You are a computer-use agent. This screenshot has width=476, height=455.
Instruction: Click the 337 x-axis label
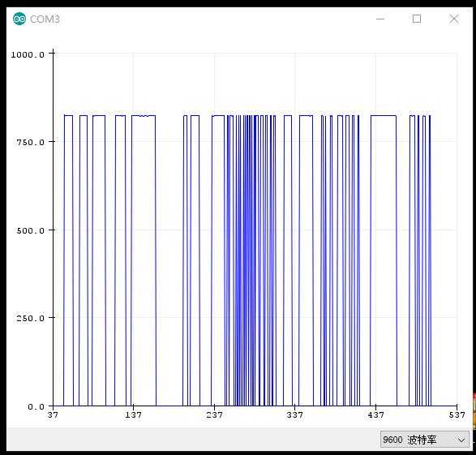tap(295, 415)
